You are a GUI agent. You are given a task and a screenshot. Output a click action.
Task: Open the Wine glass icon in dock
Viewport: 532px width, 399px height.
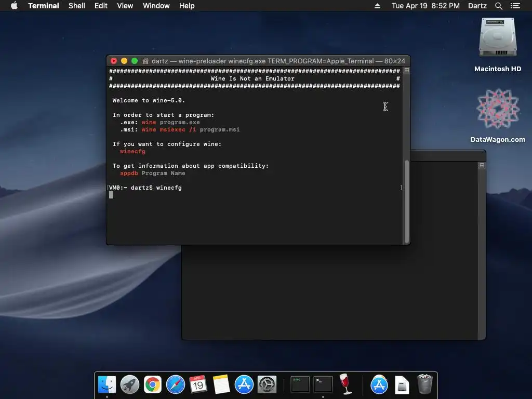(x=345, y=384)
